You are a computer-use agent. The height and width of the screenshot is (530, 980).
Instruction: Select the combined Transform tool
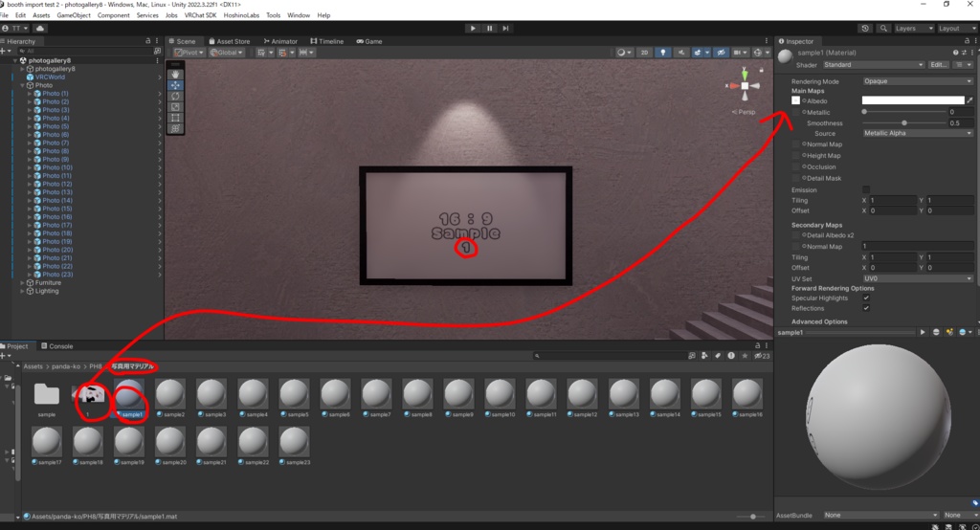pyautogui.click(x=176, y=128)
